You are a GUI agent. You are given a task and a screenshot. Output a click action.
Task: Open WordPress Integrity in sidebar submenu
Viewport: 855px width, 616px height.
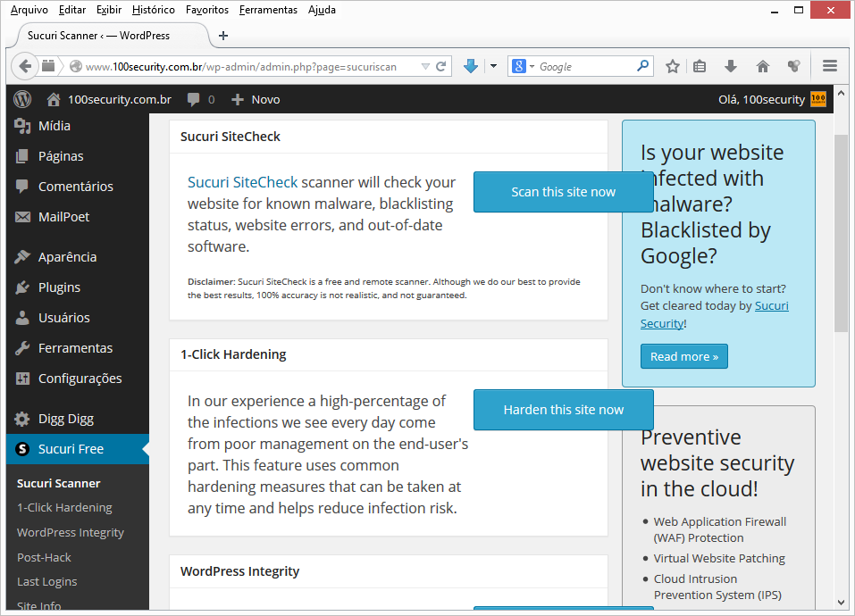pos(71,533)
